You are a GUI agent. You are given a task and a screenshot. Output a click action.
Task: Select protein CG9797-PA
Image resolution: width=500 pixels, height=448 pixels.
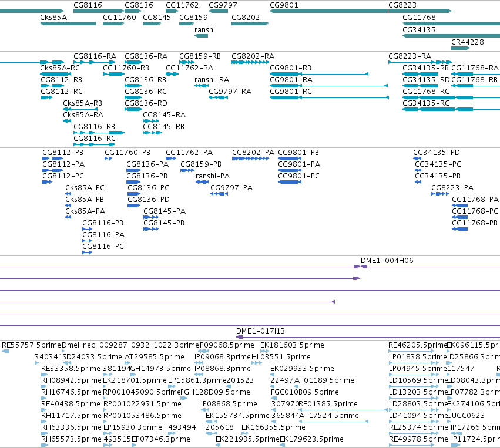coord(219,194)
